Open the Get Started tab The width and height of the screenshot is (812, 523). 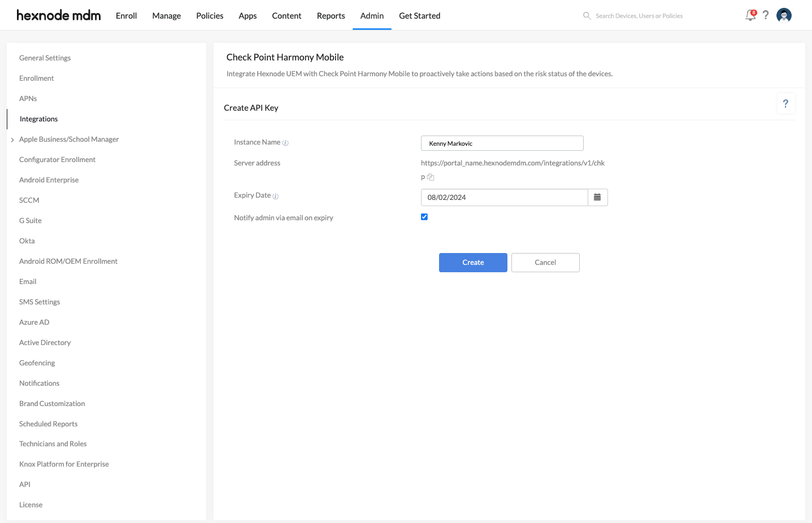419,16
